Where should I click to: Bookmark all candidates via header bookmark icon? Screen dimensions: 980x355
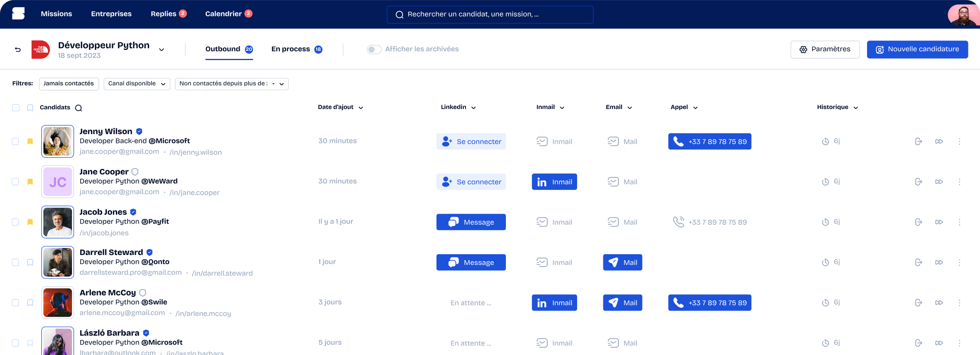30,108
